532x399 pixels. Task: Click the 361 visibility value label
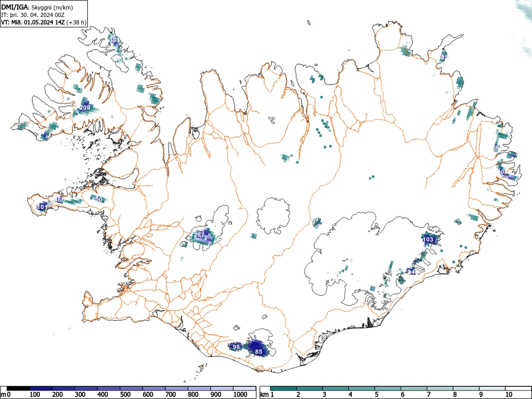[x=114, y=40]
